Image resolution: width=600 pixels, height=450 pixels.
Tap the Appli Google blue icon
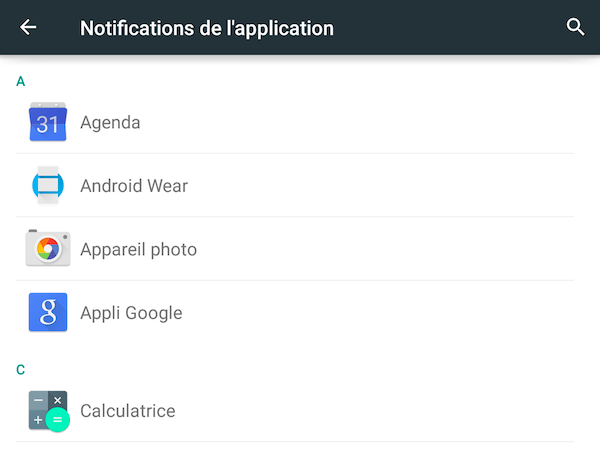pos(48,312)
